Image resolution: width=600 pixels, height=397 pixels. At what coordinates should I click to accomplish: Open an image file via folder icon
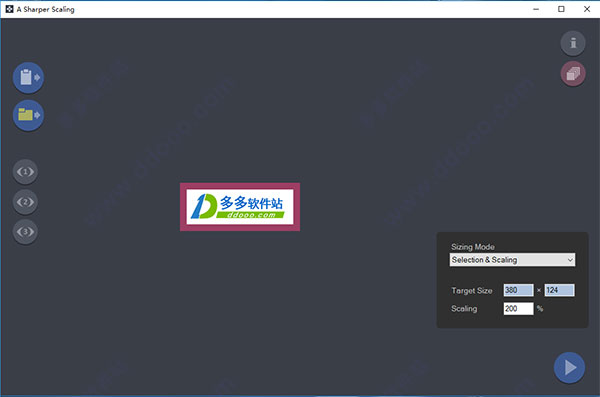point(28,115)
